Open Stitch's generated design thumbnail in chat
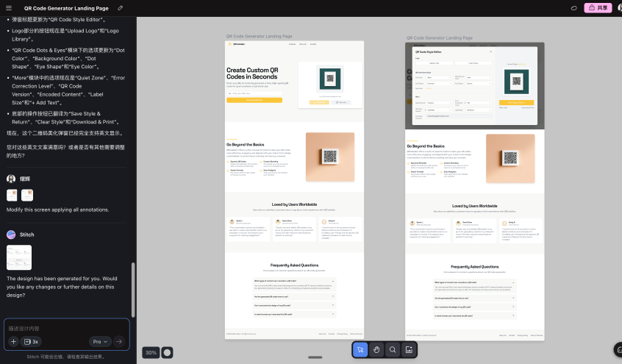 coord(19,257)
